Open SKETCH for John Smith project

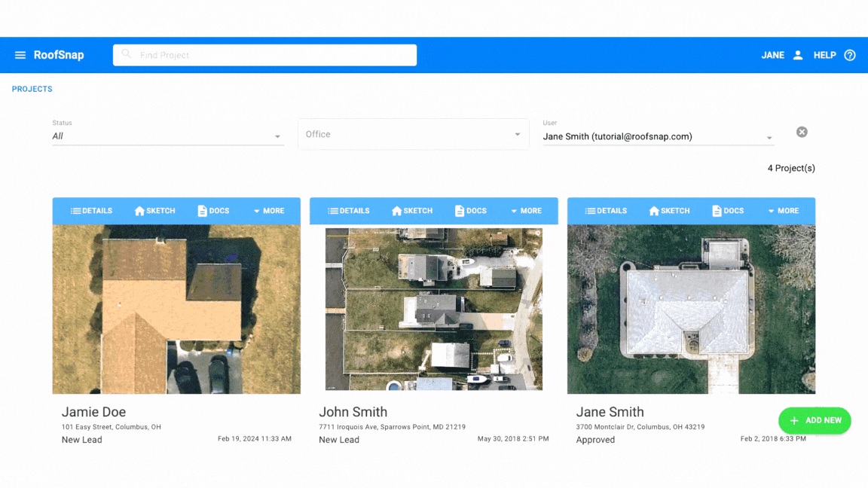point(412,211)
